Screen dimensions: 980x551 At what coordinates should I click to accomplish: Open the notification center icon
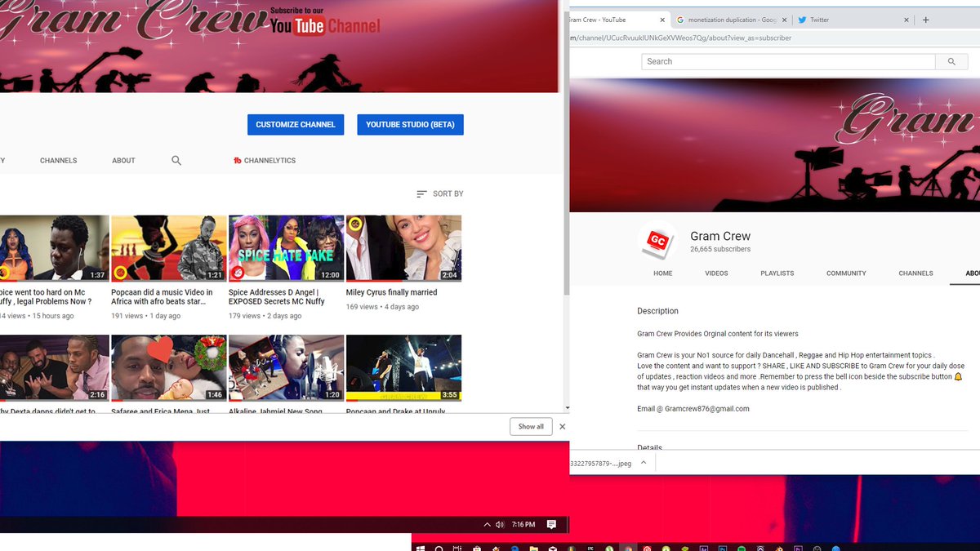(551, 525)
